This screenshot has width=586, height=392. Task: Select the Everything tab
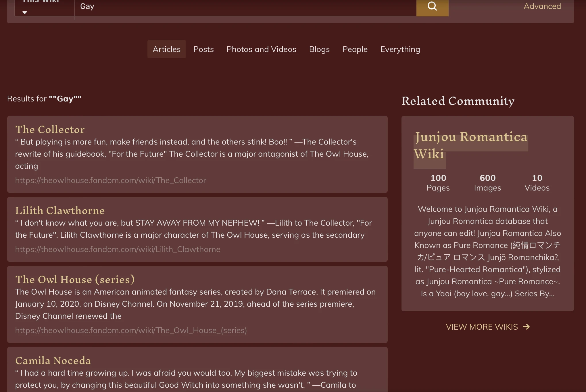[x=400, y=49]
